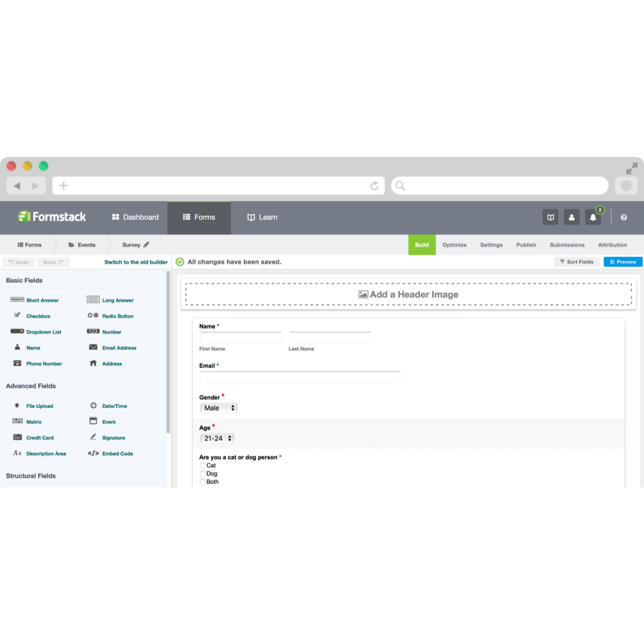
Task: Select the Both radio option
Action: pos(203,481)
